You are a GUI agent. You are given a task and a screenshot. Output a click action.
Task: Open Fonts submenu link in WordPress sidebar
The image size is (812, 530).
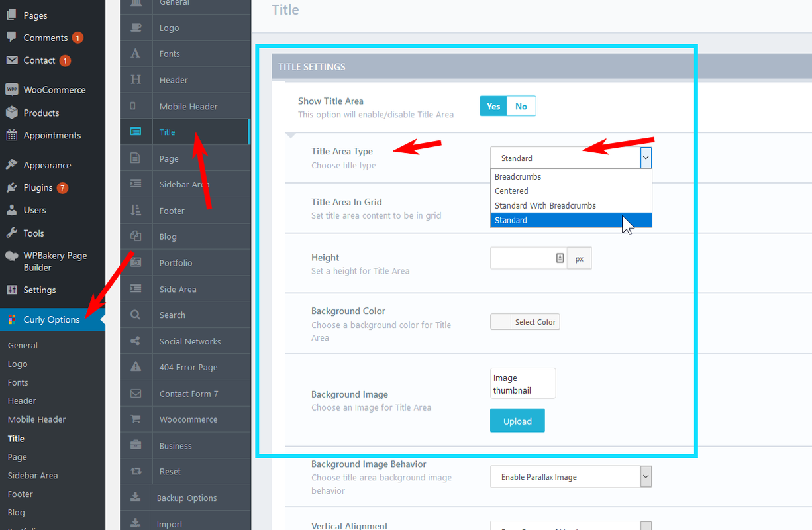coord(18,382)
